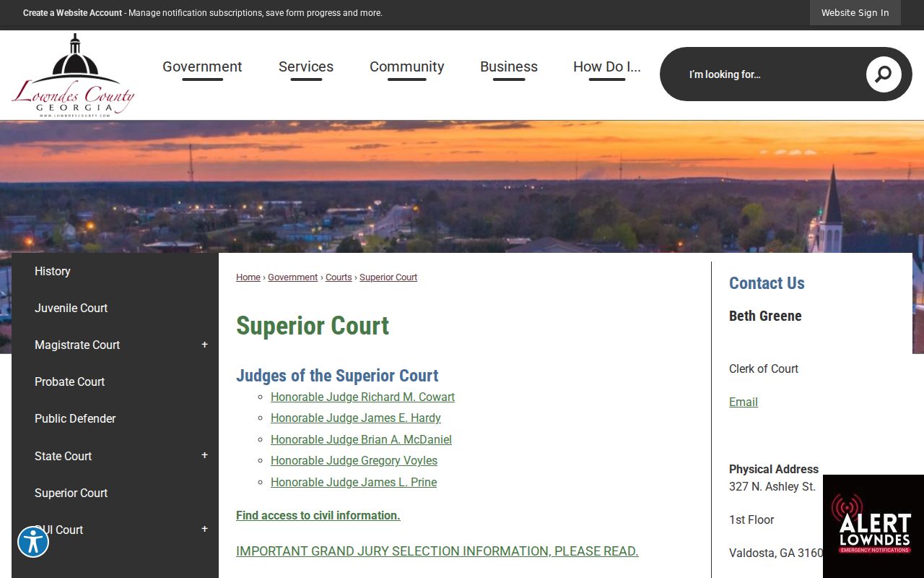Open the Community menu

click(407, 67)
